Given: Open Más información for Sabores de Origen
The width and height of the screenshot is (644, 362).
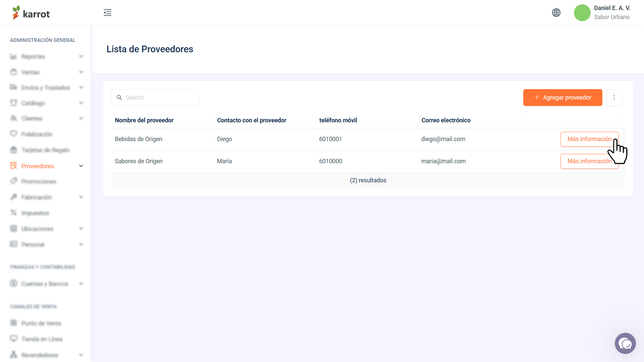Looking at the screenshot, I should [x=589, y=161].
